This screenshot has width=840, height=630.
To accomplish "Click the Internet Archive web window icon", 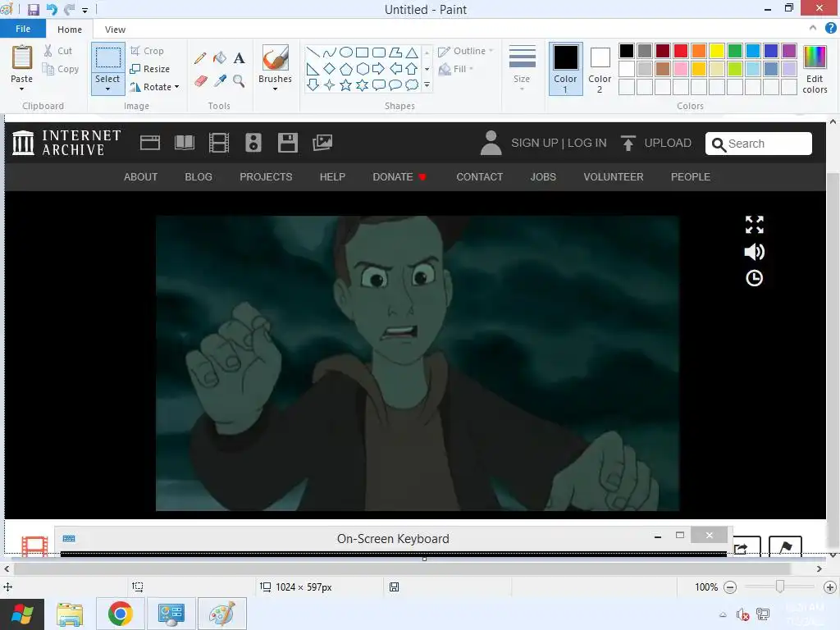I will (150, 143).
